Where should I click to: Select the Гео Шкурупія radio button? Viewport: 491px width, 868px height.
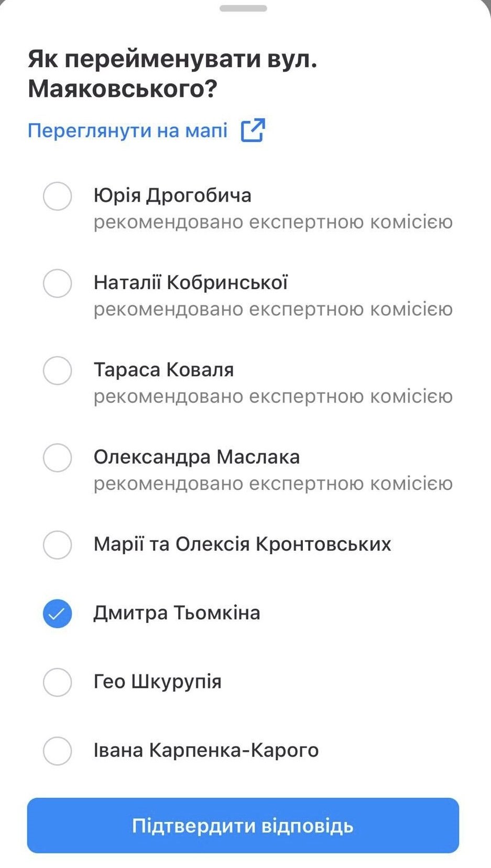pyautogui.click(x=57, y=682)
